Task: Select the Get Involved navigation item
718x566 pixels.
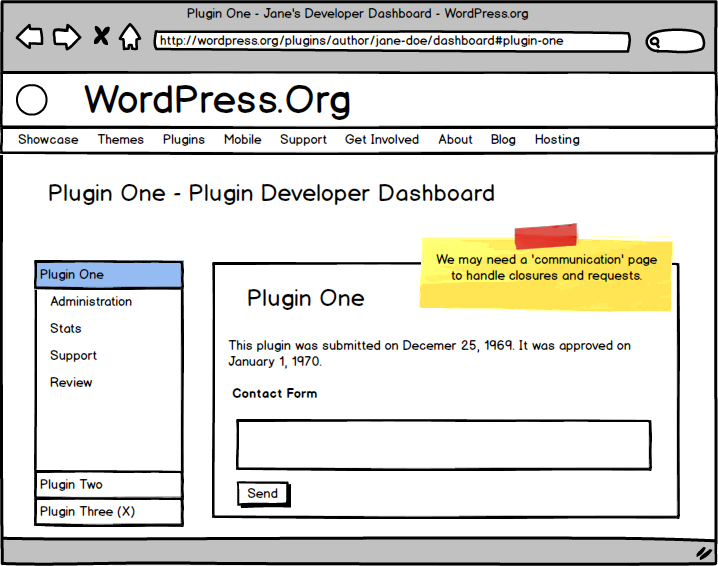Action: pyautogui.click(x=382, y=140)
